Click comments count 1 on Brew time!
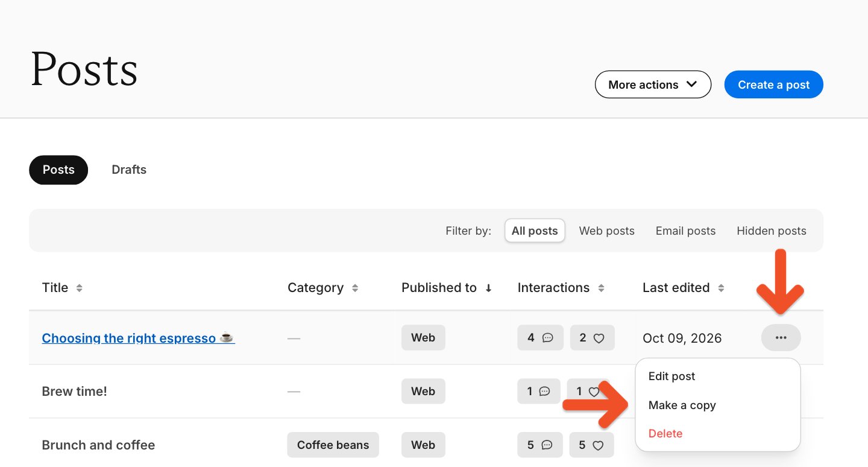 [539, 391]
